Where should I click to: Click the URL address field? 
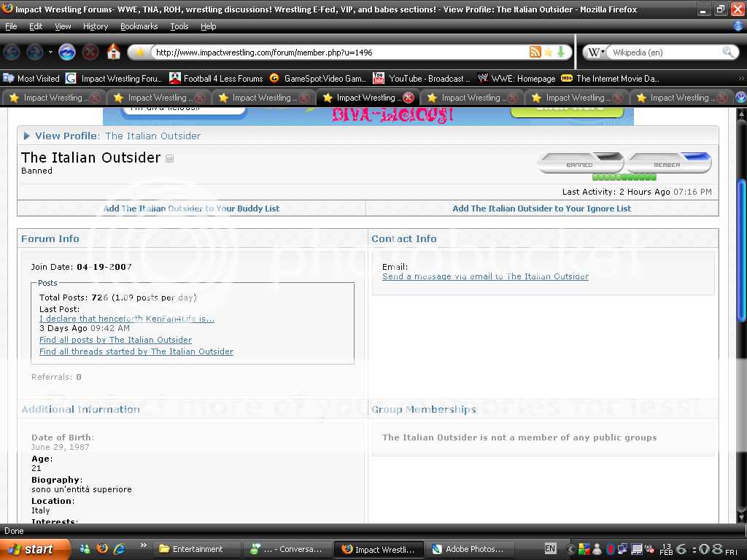(336, 52)
